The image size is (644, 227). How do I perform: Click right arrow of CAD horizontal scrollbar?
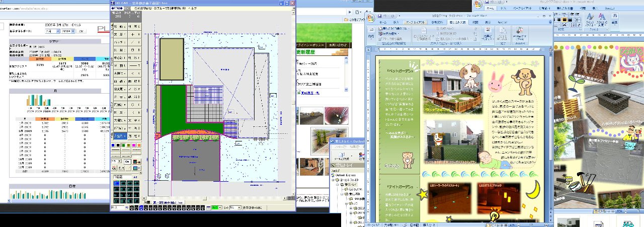[x=284, y=198]
